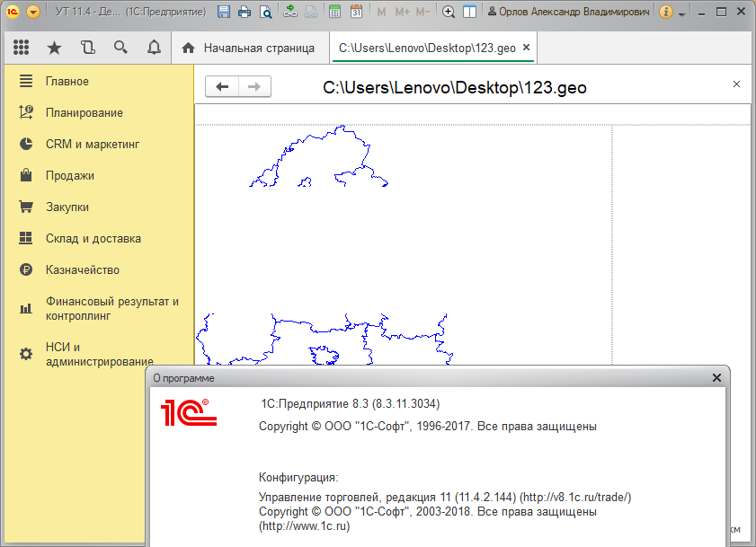Image resolution: width=756 pixels, height=547 pixels.
Task: Click the user name Орлов Александр Владимирович
Action: coord(569,12)
